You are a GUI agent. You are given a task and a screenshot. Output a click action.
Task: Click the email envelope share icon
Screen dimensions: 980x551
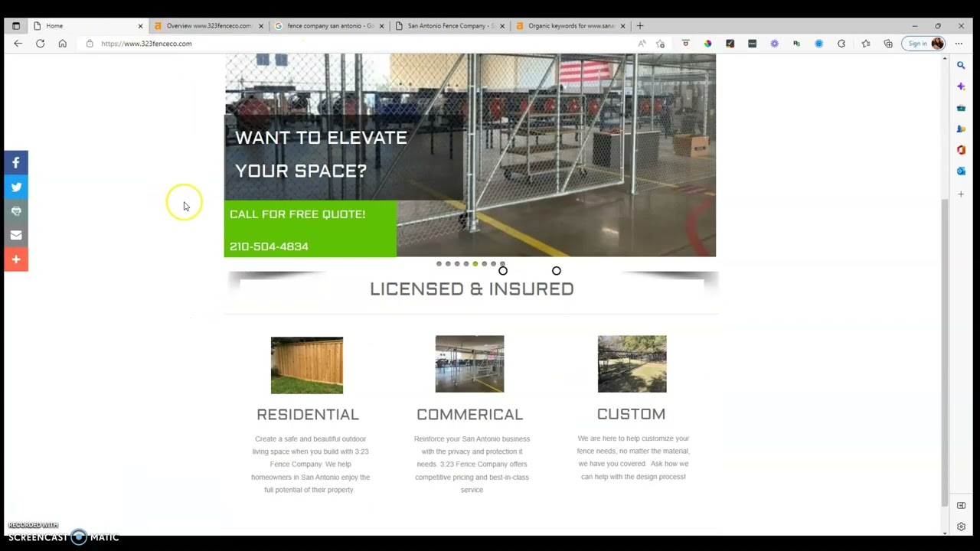[x=15, y=235]
